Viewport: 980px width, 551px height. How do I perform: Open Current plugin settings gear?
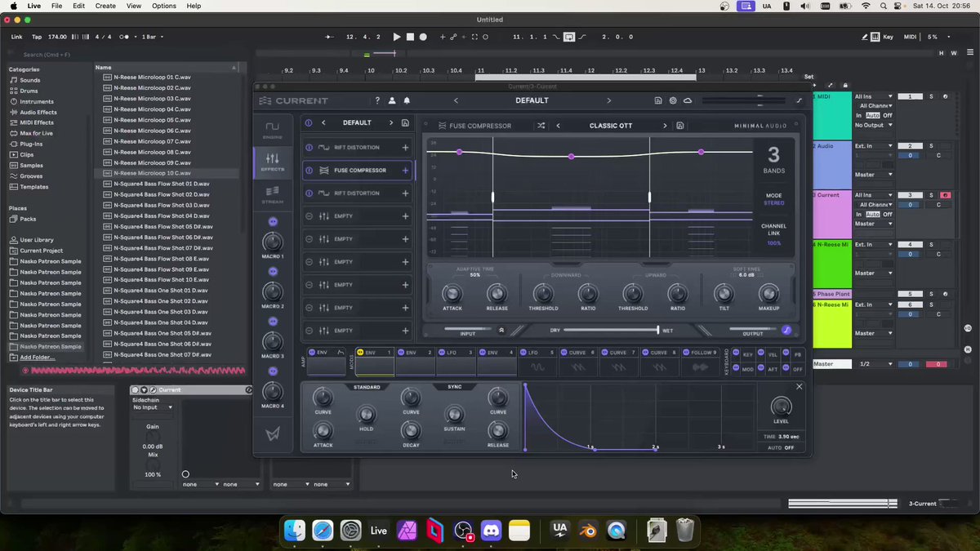(673, 100)
